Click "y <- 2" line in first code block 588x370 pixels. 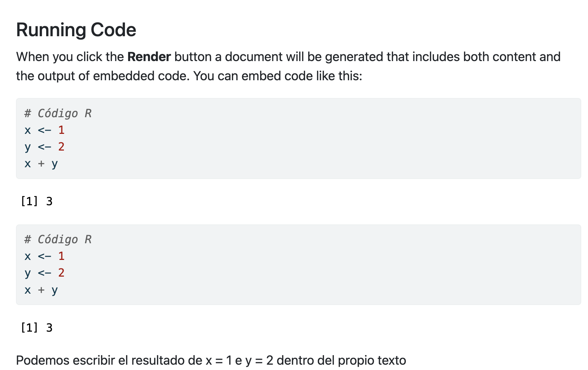click(x=44, y=147)
